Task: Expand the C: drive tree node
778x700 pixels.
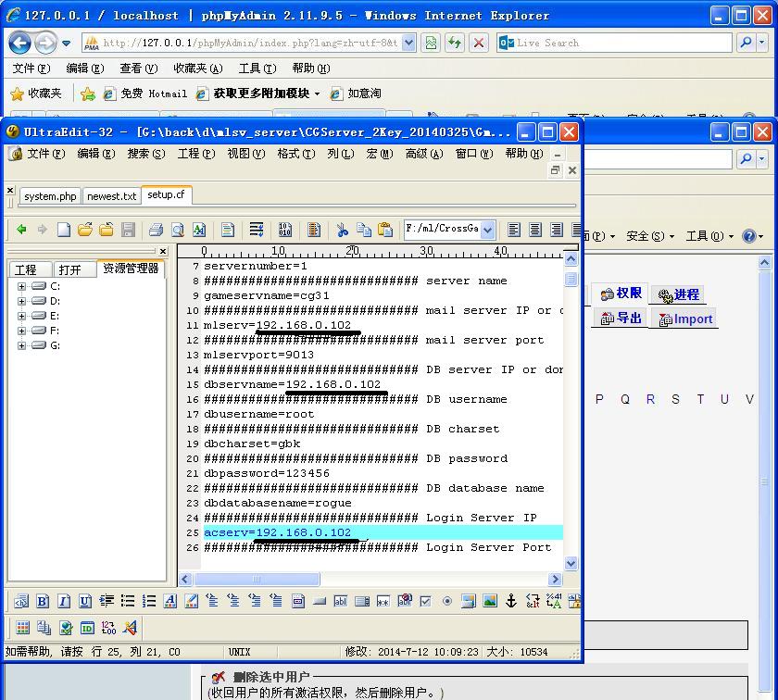Action: (21, 286)
